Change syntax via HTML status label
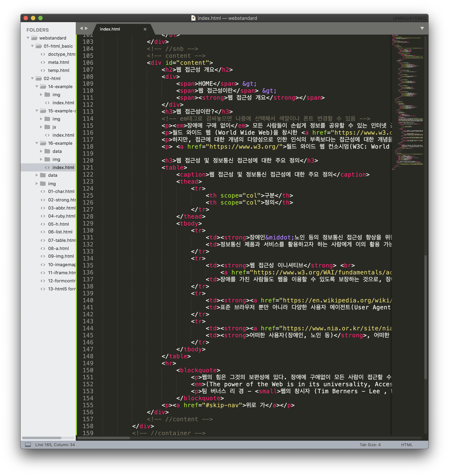449x476 pixels. click(407, 445)
